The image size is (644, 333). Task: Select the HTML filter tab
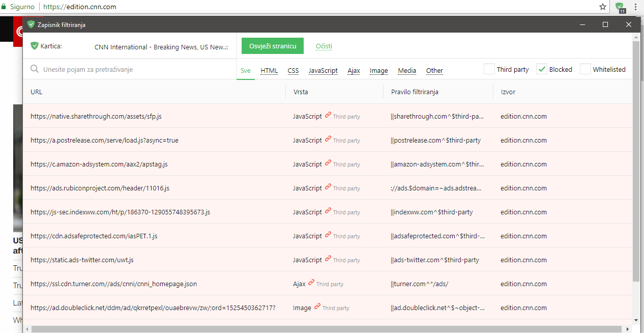point(269,71)
